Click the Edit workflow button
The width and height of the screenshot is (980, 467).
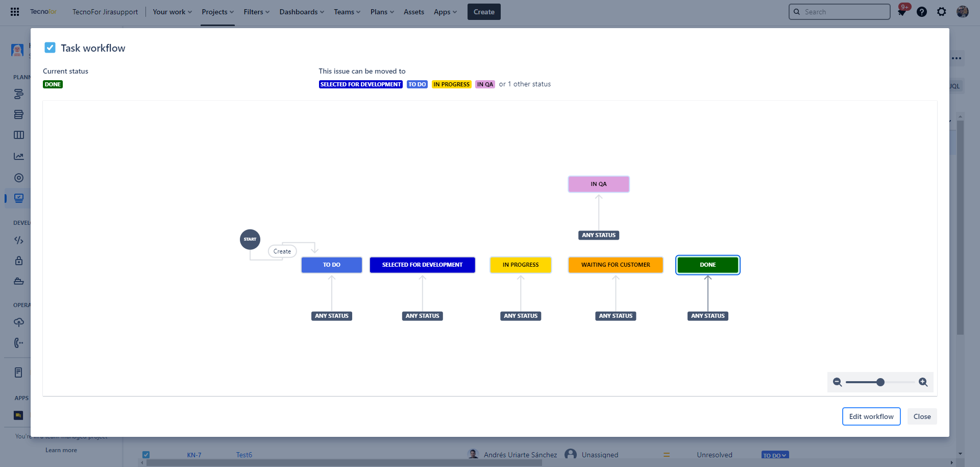[871, 416]
